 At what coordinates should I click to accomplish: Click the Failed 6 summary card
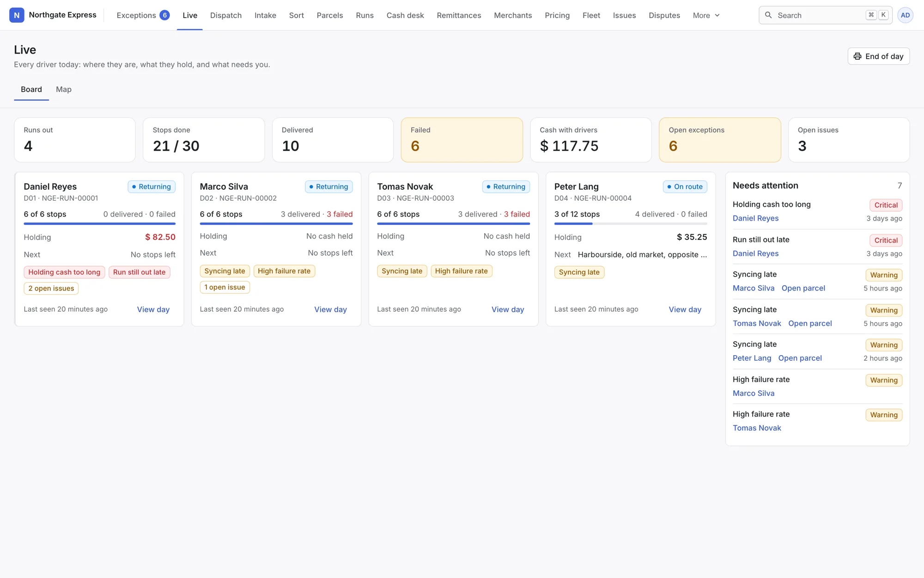462,140
